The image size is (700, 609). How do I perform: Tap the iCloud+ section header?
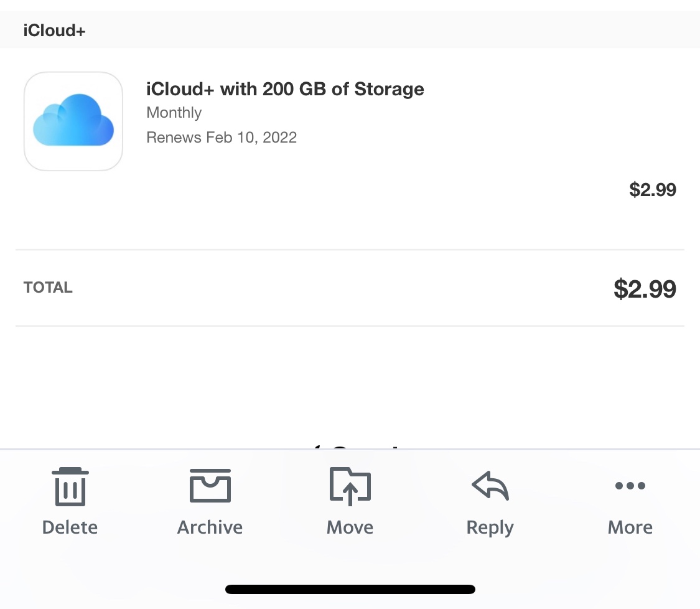coord(54,30)
